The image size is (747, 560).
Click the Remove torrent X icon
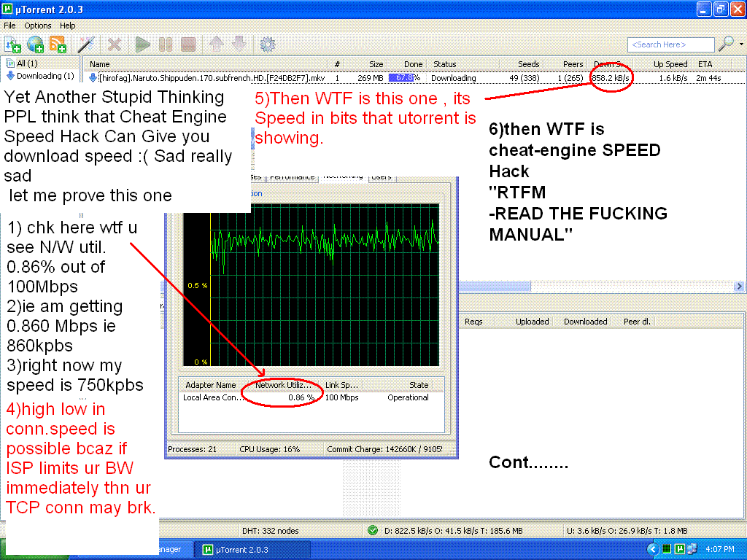click(x=115, y=44)
